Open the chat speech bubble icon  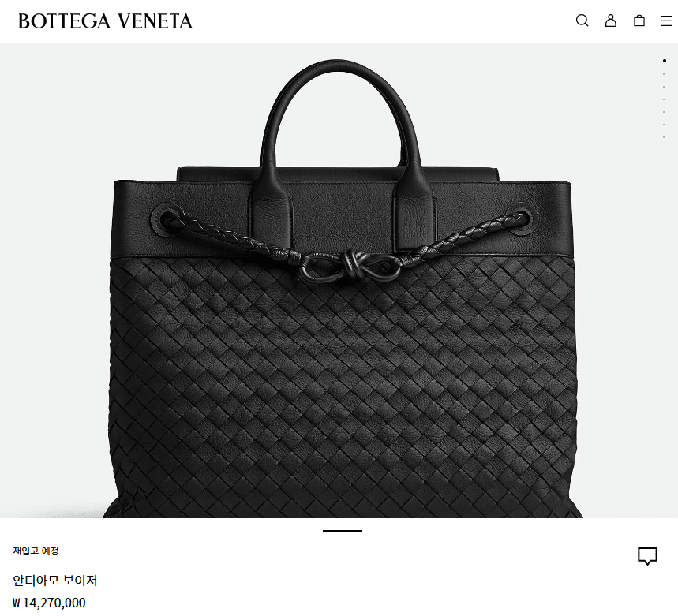tap(647, 556)
